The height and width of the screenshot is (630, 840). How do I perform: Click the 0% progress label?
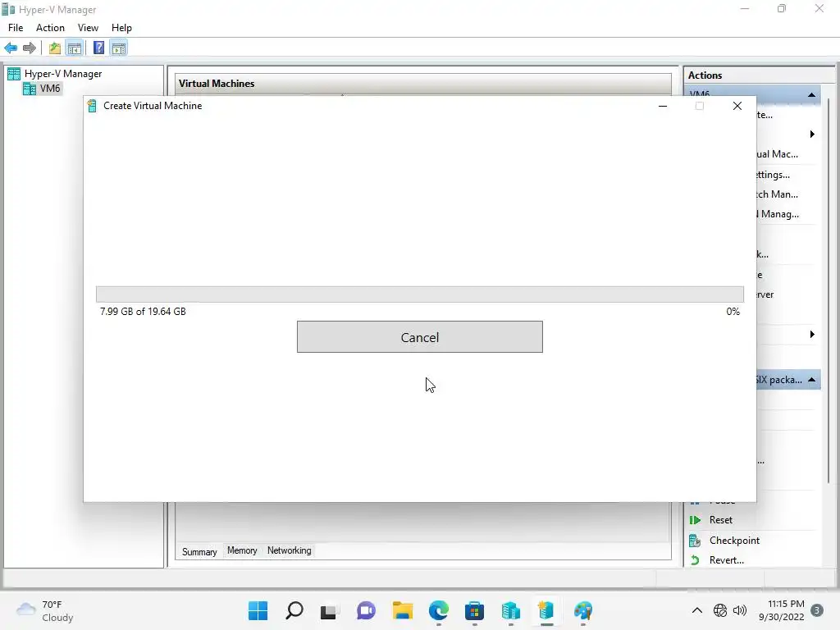click(x=733, y=311)
